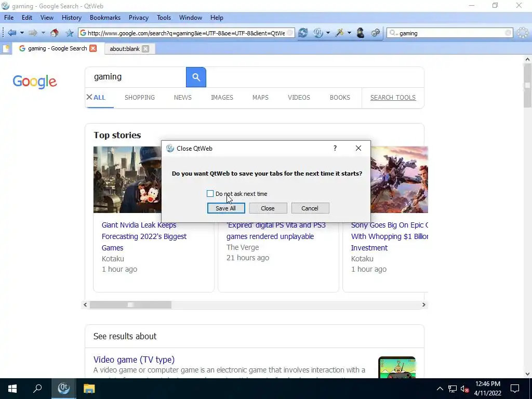
Task: Open the History menu
Action: point(72,18)
